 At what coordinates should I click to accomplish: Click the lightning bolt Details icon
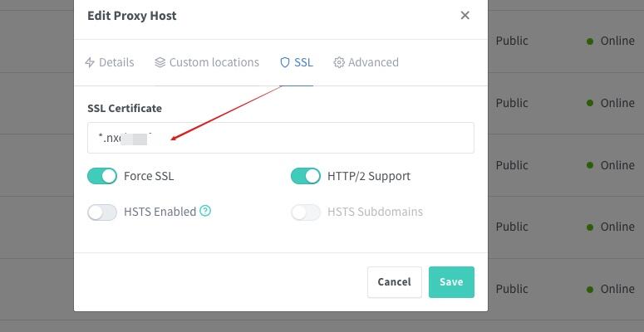tap(90, 62)
